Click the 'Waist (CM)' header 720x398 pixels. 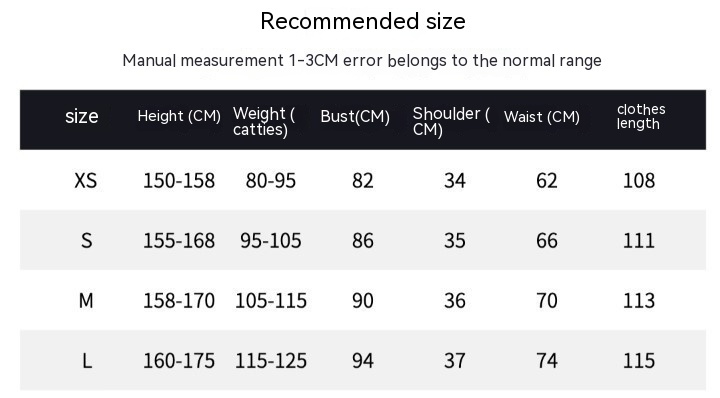(x=542, y=117)
